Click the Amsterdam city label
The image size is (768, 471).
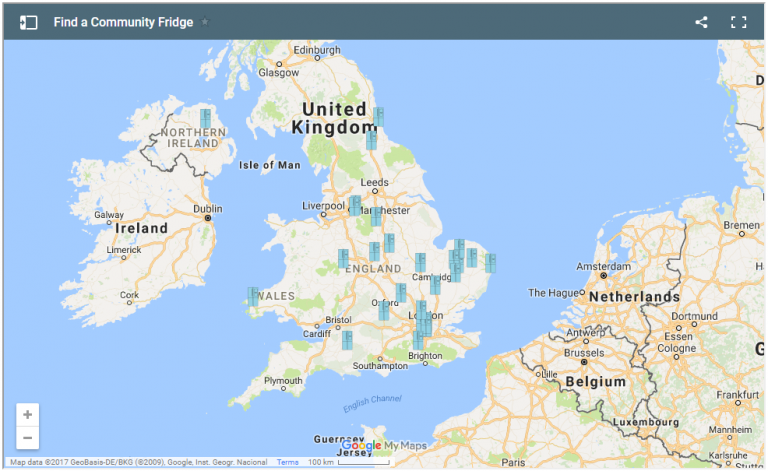[x=602, y=267]
